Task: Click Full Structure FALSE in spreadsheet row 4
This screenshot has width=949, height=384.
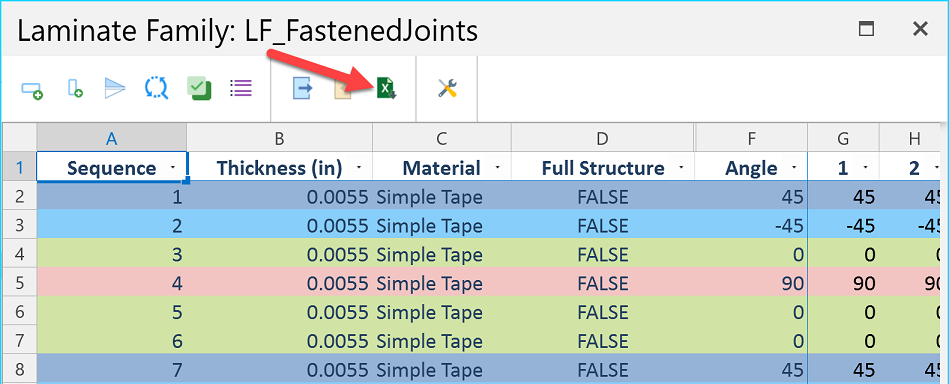Action: pos(602,254)
